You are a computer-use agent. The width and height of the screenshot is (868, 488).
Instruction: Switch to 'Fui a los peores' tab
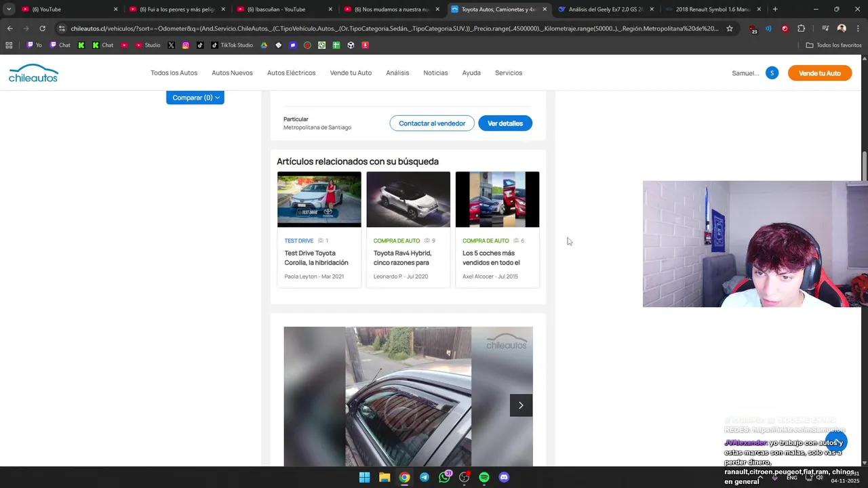coord(176,9)
